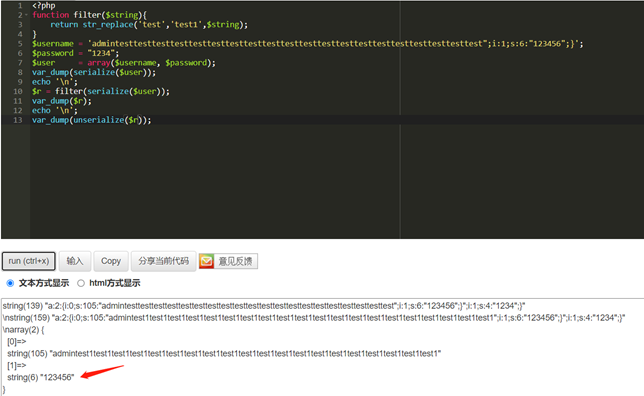Viewport: 644px width, 396px height.
Task: Click line number 13 in the gutter
Action: tap(18, 120)
